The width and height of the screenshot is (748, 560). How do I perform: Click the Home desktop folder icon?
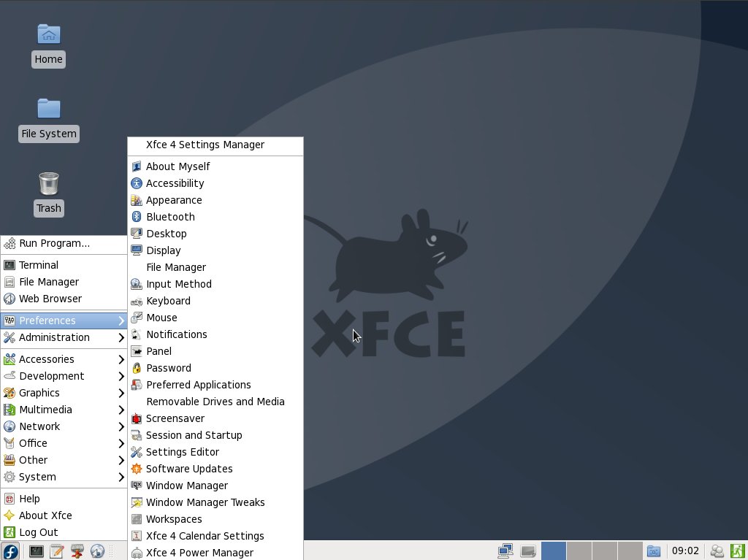tap(49, 34)
